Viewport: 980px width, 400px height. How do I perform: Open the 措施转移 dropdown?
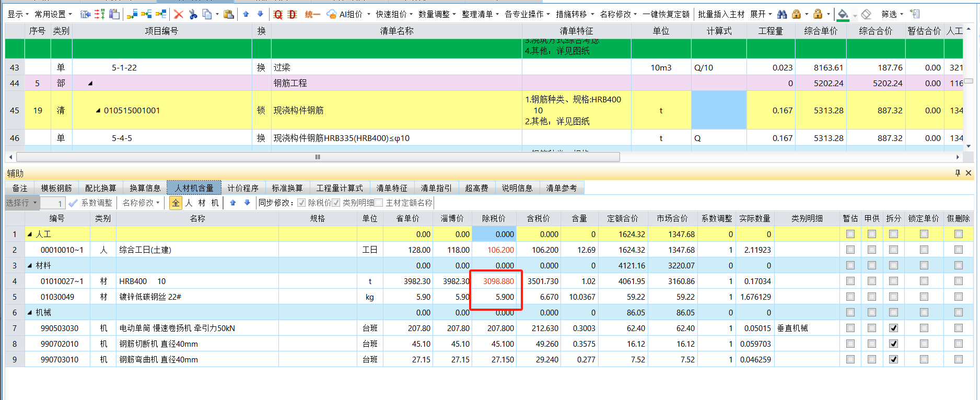(575, 14)
